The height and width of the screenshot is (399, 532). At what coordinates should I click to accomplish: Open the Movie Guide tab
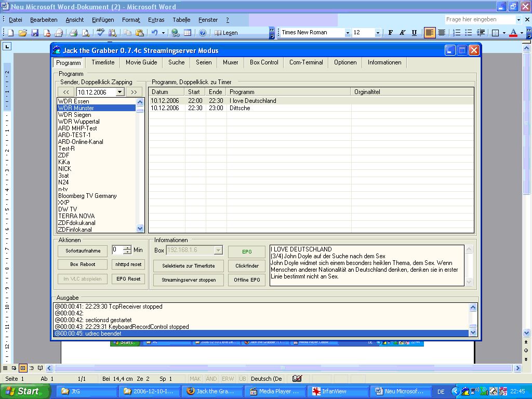(141, 62)
